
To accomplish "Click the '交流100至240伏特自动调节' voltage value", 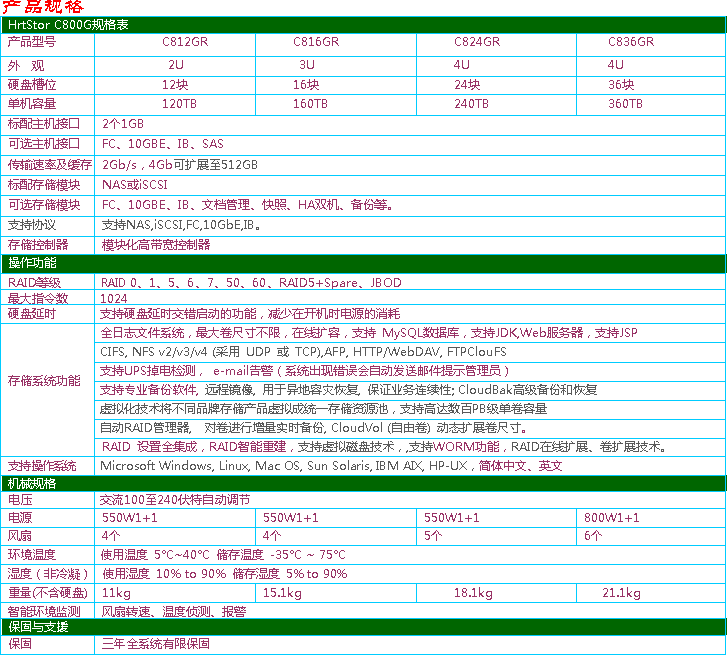I will pos(175,500).
